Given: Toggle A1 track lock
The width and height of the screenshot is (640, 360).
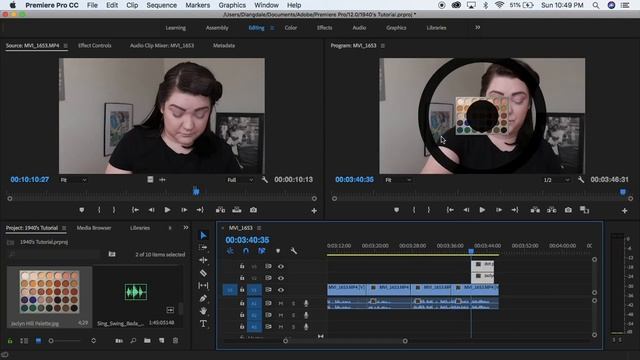Looking at the screenshot, I should click(242, 303).
